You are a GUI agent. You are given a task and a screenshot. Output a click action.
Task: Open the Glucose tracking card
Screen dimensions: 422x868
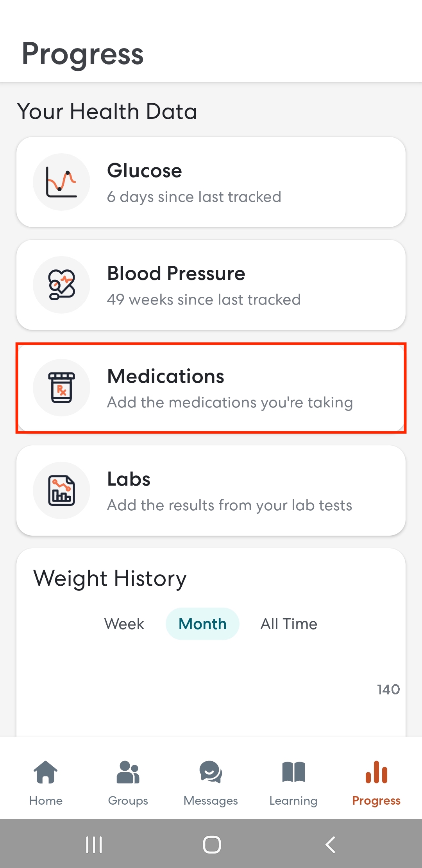pyautogui.click(x=211, y=182)
